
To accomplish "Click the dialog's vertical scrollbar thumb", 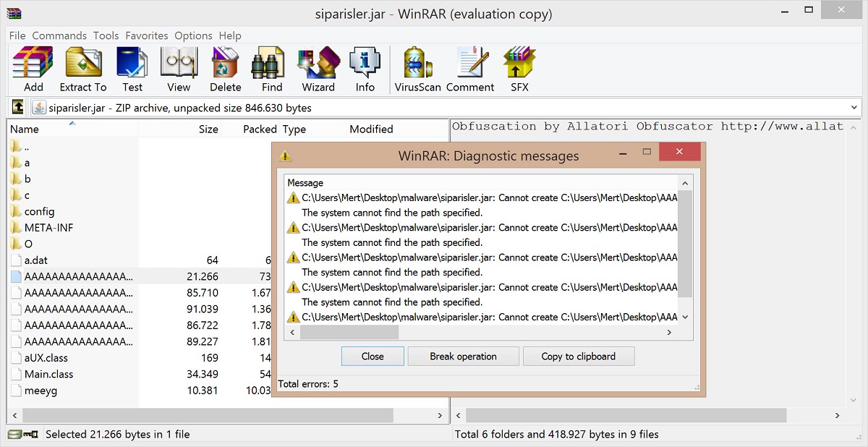I will point(685,244).
